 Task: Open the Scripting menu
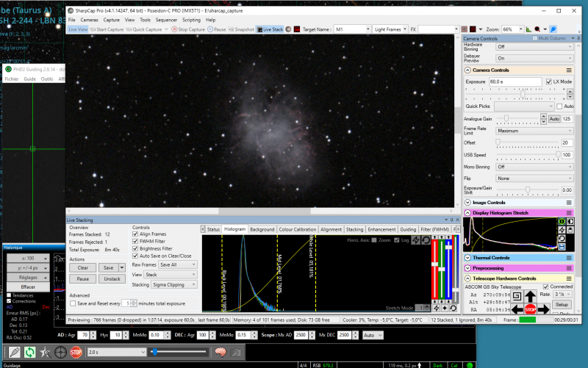191,20
